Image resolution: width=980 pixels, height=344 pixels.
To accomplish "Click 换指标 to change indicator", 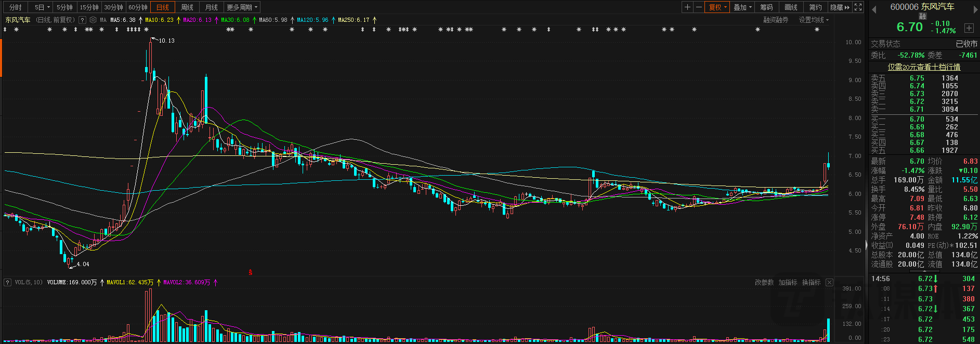I will coord(811,282).
